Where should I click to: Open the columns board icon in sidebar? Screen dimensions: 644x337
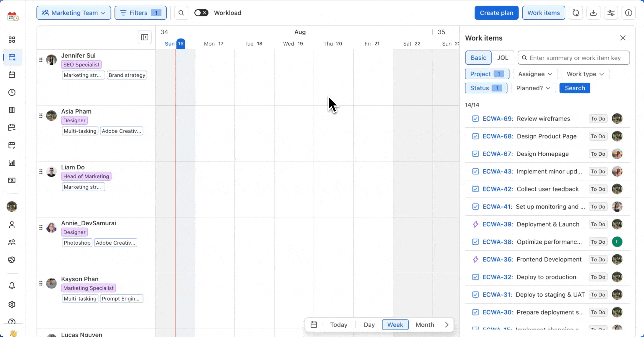[12, 110]
